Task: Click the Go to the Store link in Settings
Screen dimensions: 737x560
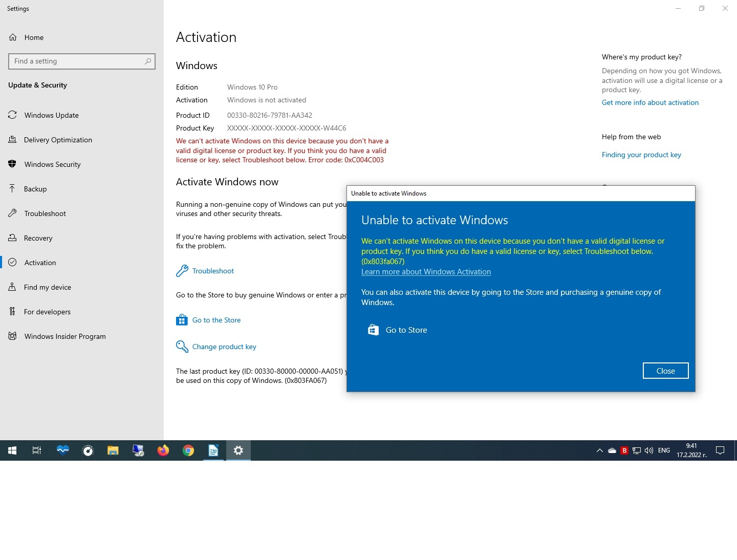Action: pyautogui.click(x=208, y=320)
